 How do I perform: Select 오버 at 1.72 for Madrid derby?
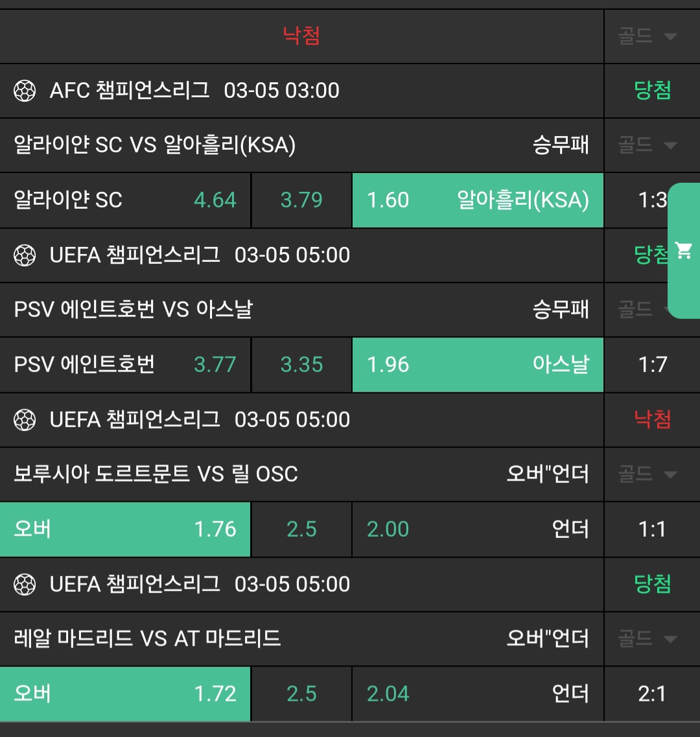[125, 694]
